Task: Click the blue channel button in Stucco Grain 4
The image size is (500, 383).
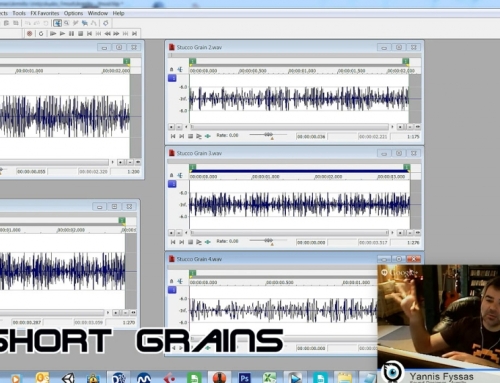Action: [x=172, y=290]
